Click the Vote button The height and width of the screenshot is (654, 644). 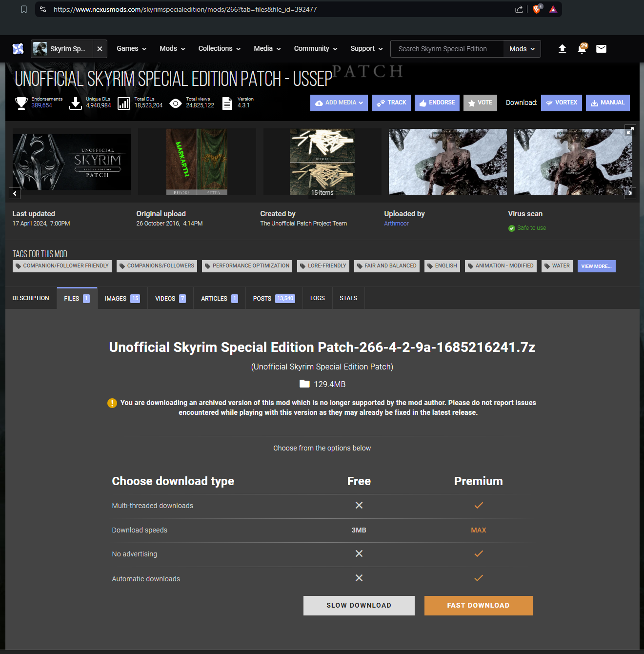point(480,103)
